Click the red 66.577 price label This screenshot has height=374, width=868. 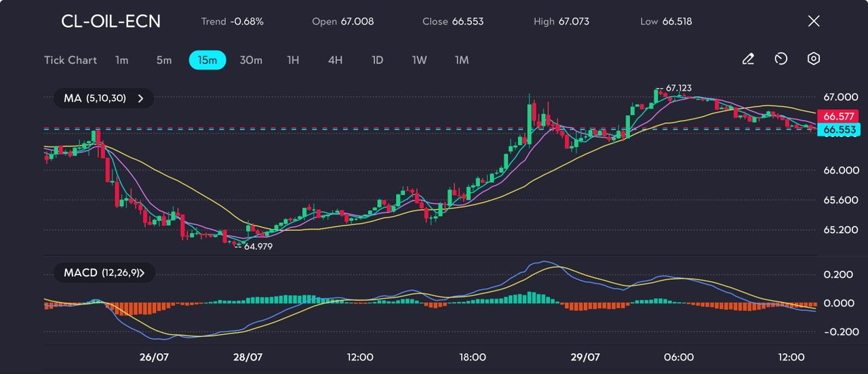pyautogui.click(x=839, y=116)
